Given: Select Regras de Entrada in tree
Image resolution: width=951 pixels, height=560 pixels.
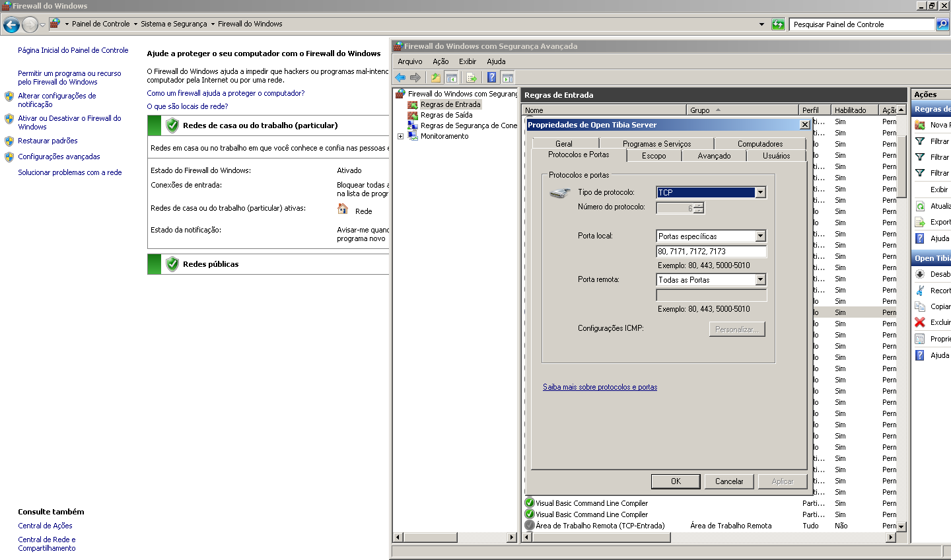Looking at the screenshot, I should (450, 104).
